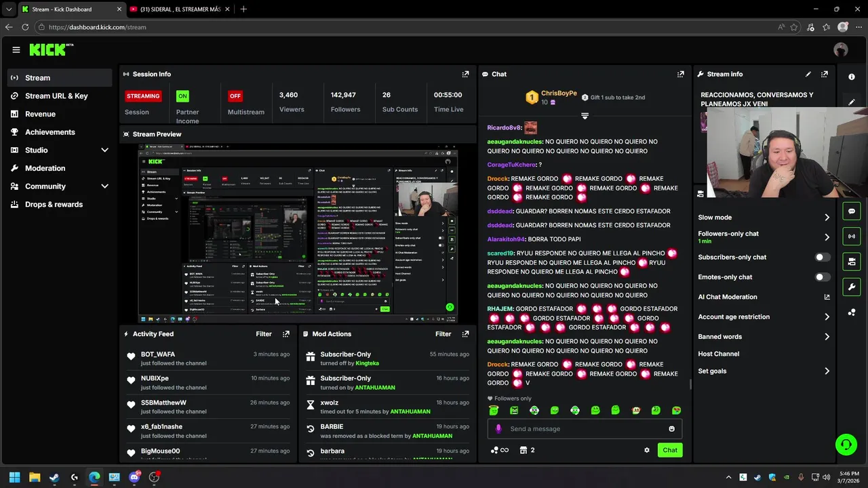Open Banned words settings

[x=764, y=336]
